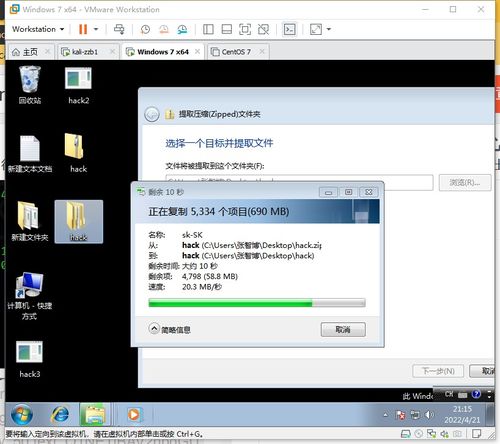500x444 pixels.
Task: Open the Windows Start menu
Action: [22, 414]
